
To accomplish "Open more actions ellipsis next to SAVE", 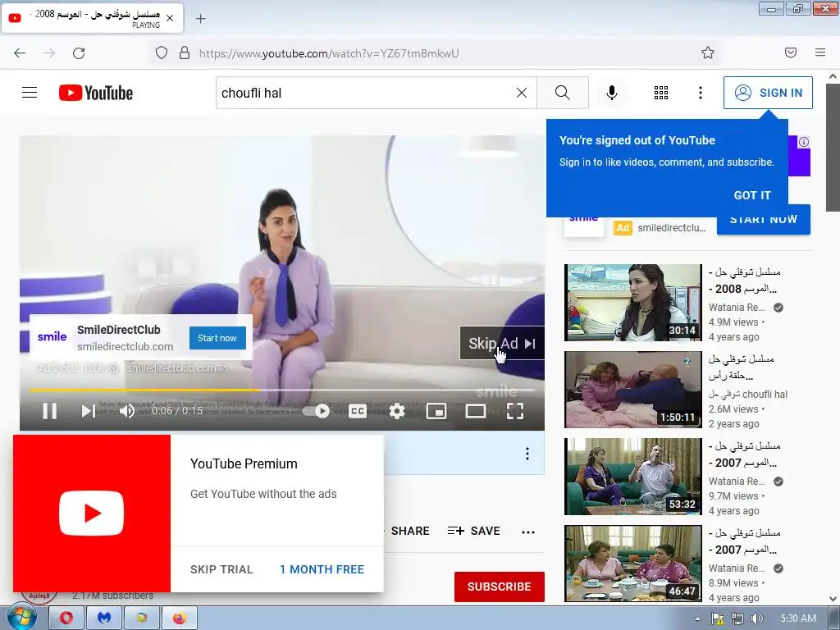I will coord(528,532).
